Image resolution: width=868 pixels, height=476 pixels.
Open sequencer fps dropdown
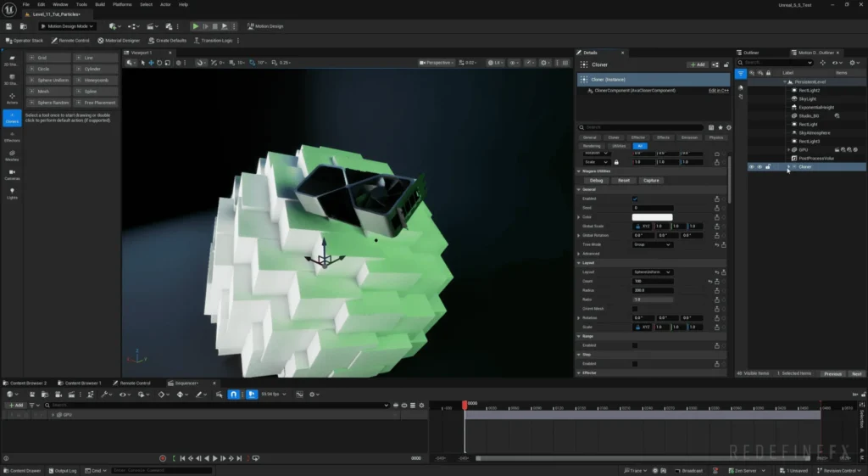point(274,394)
